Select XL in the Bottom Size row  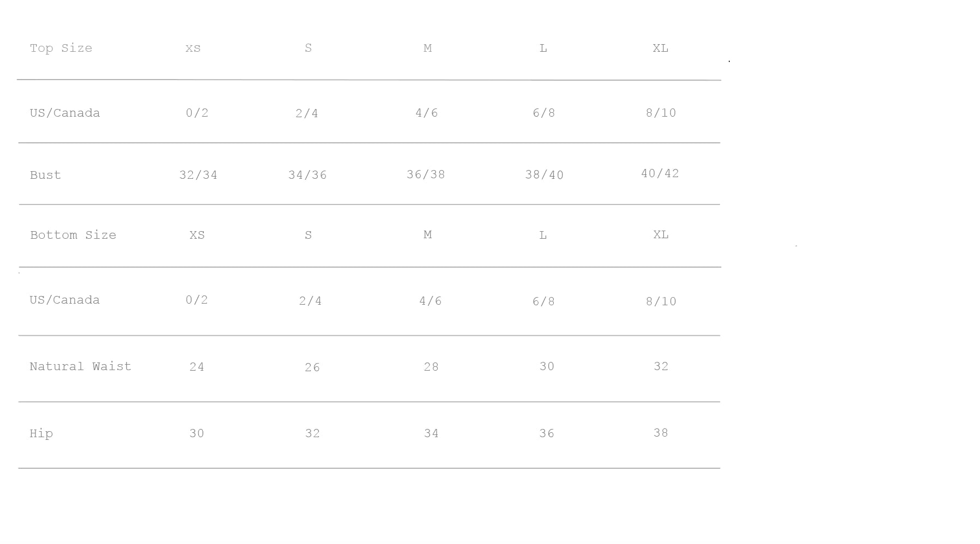coord(661,235)
